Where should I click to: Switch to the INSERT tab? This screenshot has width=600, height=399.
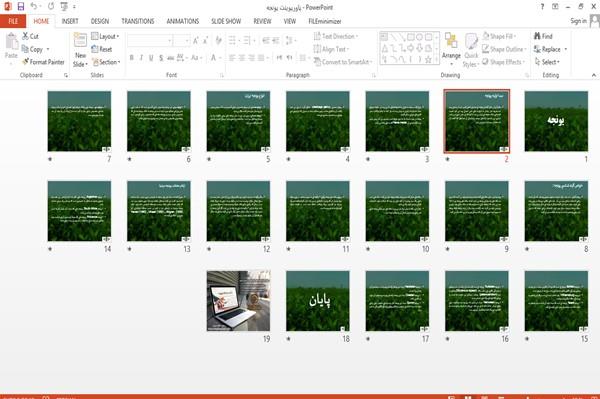coord(70,21)
